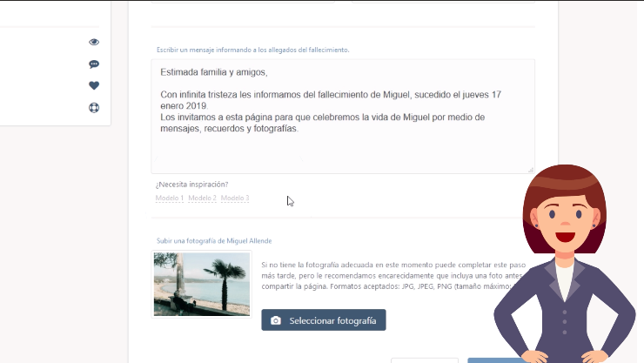The image size is (644, 363).
Task: Choose the Modelo 2 message template
Action: click(x=202, y=198)
